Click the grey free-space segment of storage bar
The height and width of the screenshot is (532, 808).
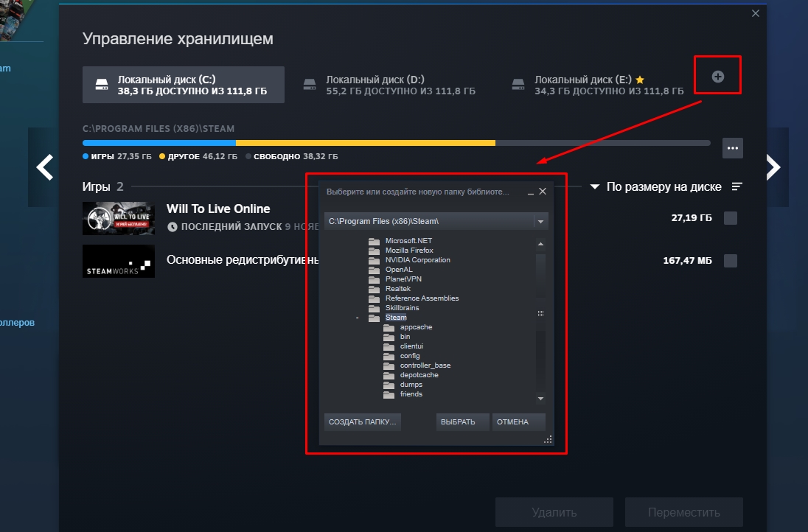coord(603,143)
